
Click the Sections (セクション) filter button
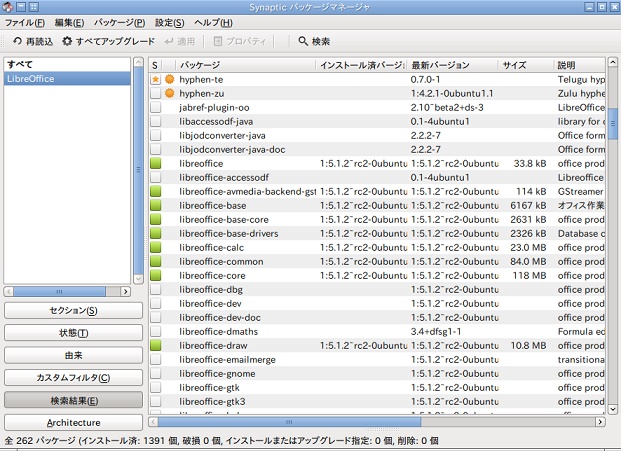(73, 310)
